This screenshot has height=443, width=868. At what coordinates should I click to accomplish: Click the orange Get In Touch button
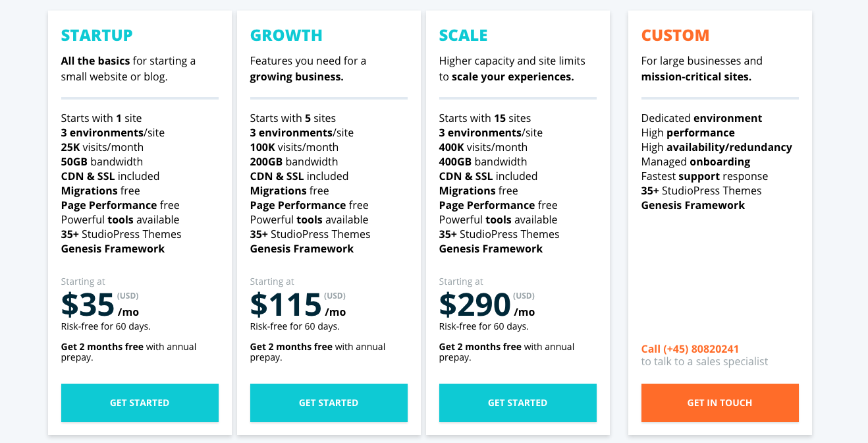720,403
